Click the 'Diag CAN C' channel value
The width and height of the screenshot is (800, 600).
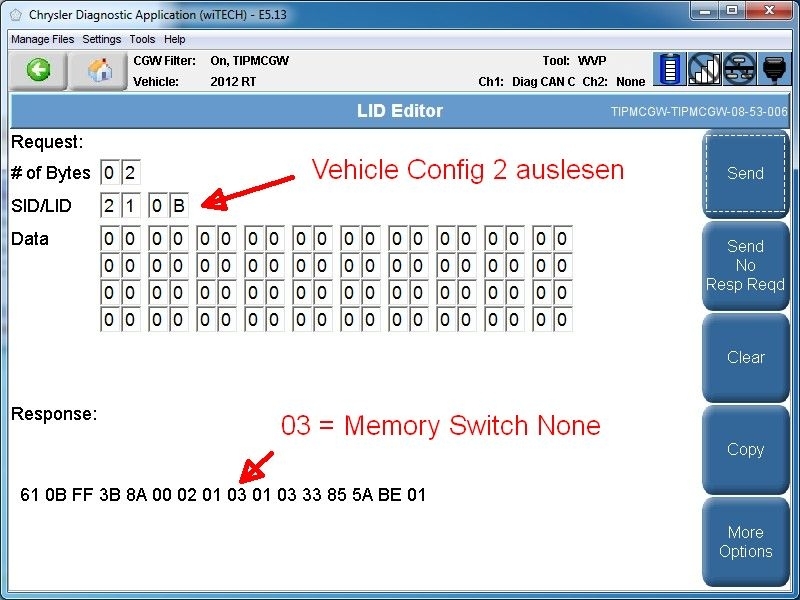click(x=543, y=82)
